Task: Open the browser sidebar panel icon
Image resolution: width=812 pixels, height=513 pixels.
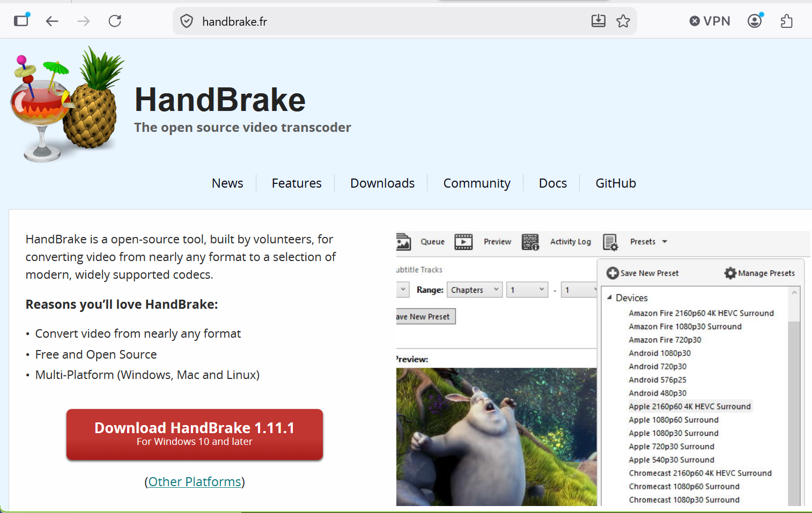Action: coord(21,21)
